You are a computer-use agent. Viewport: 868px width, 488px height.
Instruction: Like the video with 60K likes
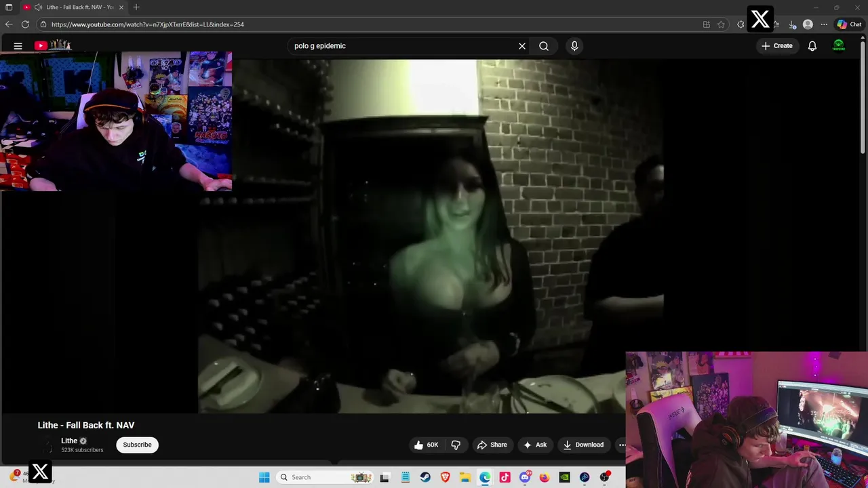[427, 445]
